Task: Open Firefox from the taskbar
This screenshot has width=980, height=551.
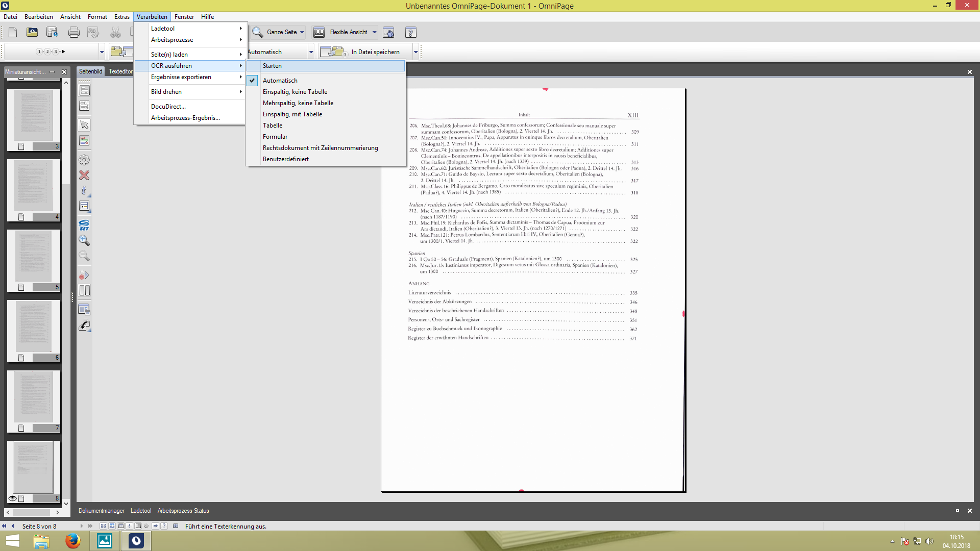Action: (x=73, y=541)
